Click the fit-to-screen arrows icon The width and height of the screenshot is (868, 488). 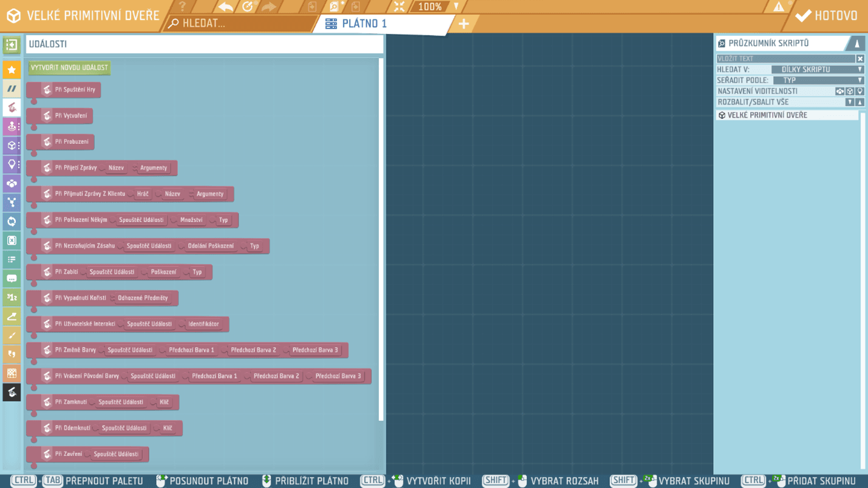click(399, 7)
